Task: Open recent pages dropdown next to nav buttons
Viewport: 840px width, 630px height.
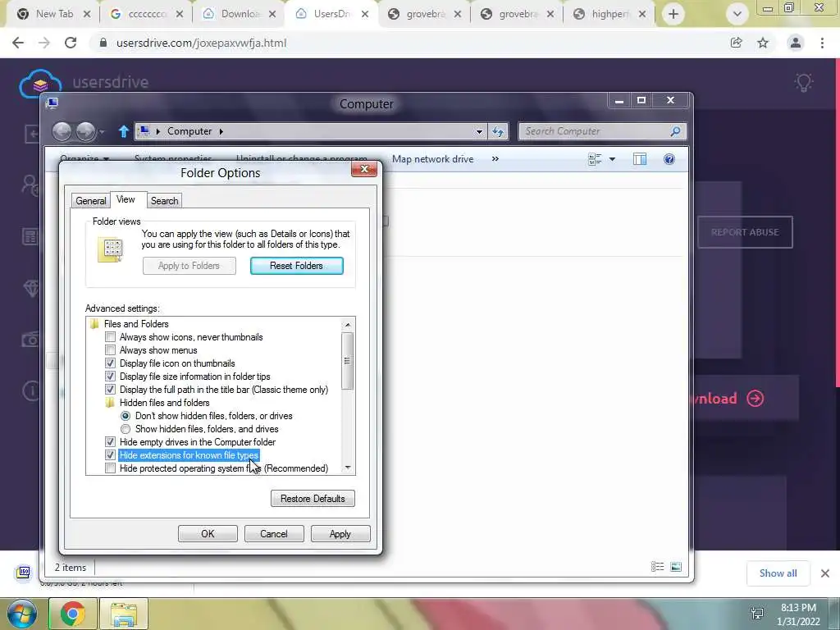Action: (102, 132)
